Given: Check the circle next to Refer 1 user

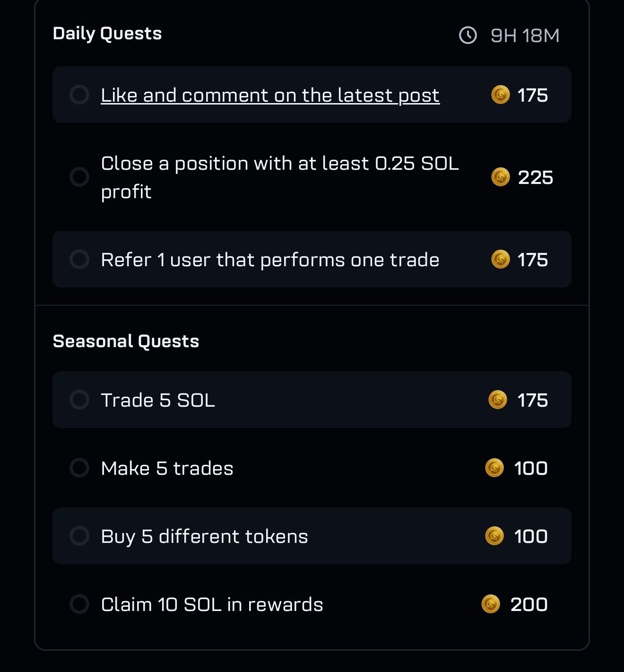Looking at the screenshot, I should (79, 259).
